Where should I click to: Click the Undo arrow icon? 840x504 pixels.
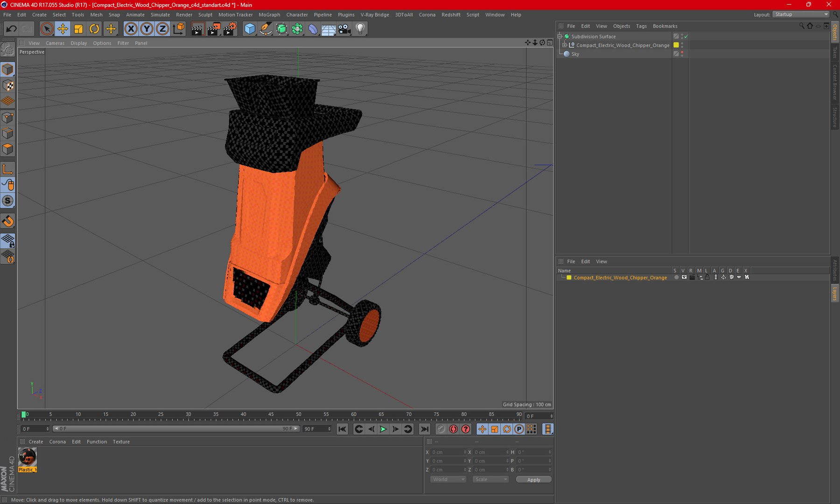pos(11,29)
